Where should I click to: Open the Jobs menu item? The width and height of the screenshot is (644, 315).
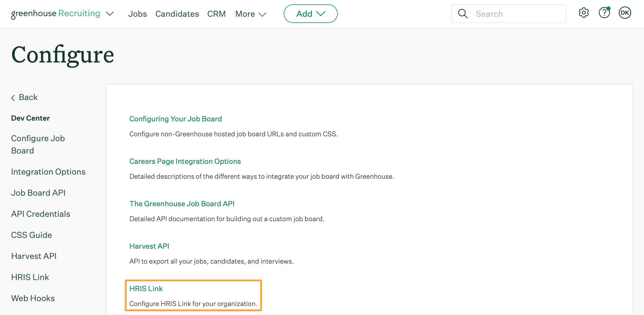(x=138, y=14)
